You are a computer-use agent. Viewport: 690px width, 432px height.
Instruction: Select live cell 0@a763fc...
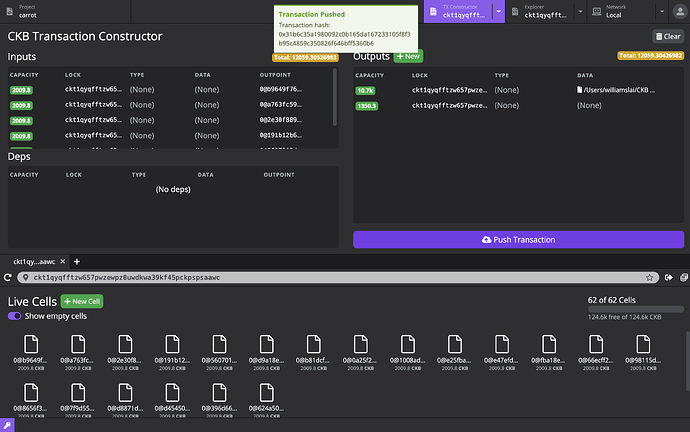[78, 352]
